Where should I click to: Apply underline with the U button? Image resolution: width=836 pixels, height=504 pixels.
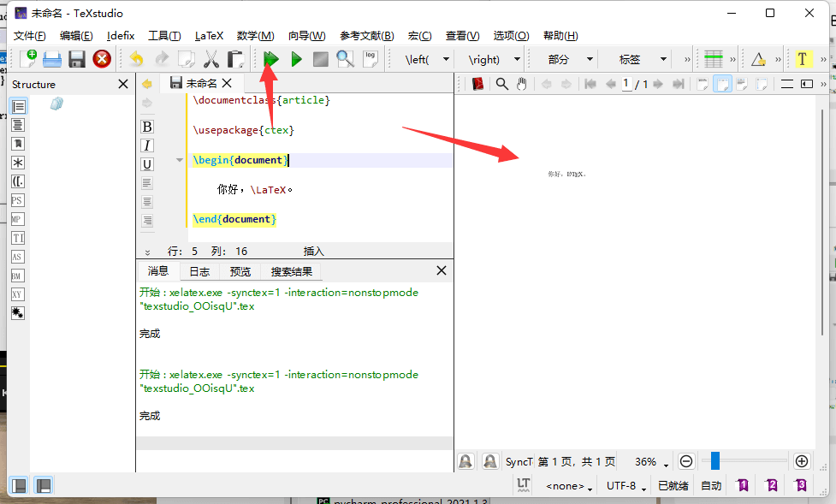pos(147,163)
